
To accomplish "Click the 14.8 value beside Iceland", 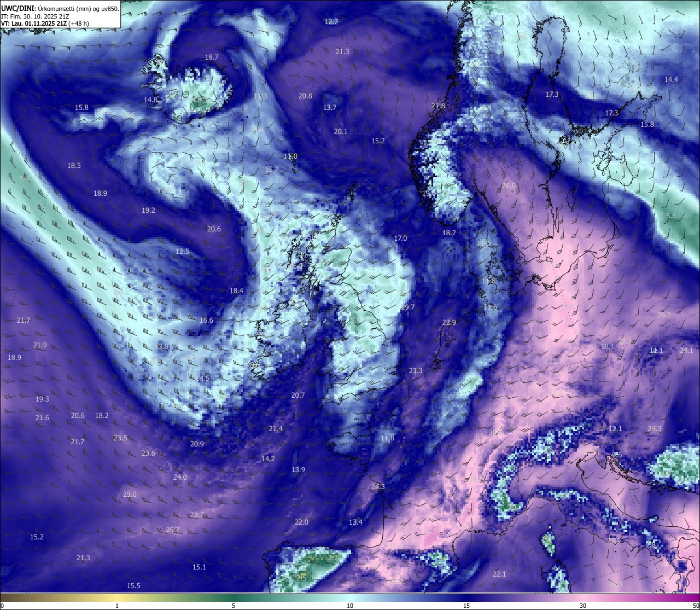I will point(150,100).
